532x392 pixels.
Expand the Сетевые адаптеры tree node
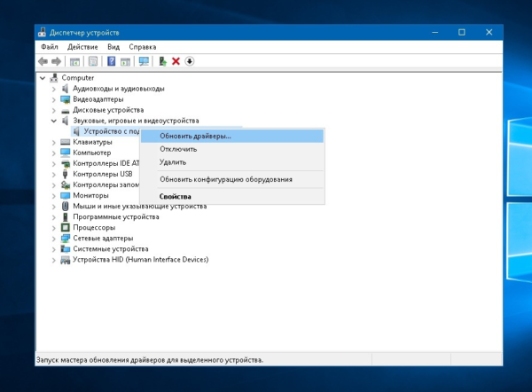click(53, 239)
